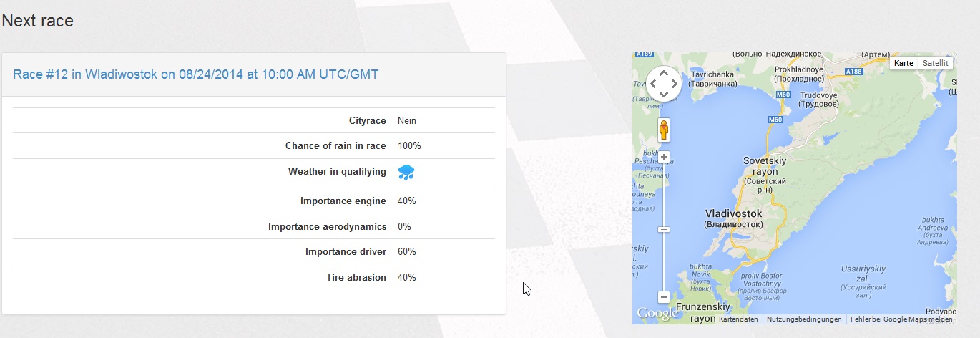980x338 pixels.
Task: Switch the map to Satellit view
Action: [935, 63]
